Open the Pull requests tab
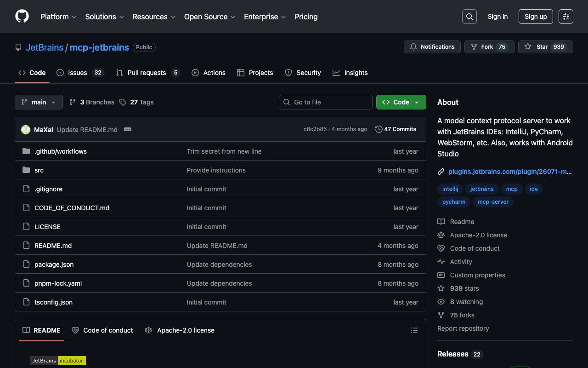This screenshot has width=588, height=368. click(147, 73)
